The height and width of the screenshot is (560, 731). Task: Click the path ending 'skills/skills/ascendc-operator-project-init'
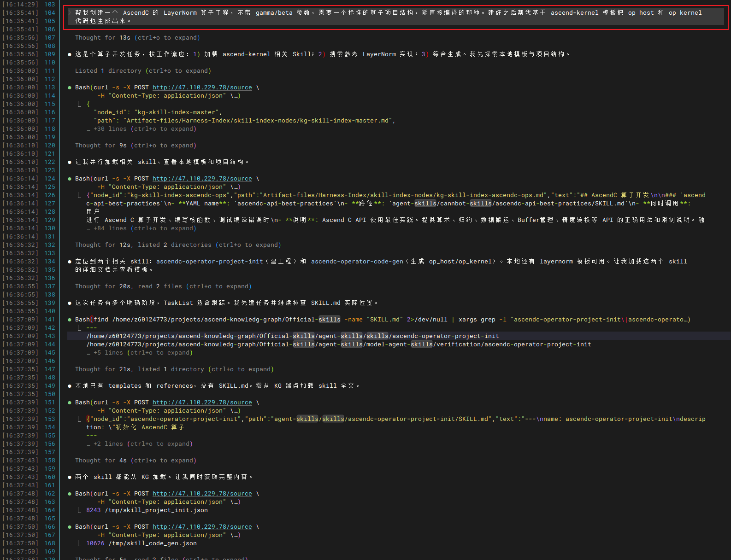pyautogui.click(x=293, y=336)
